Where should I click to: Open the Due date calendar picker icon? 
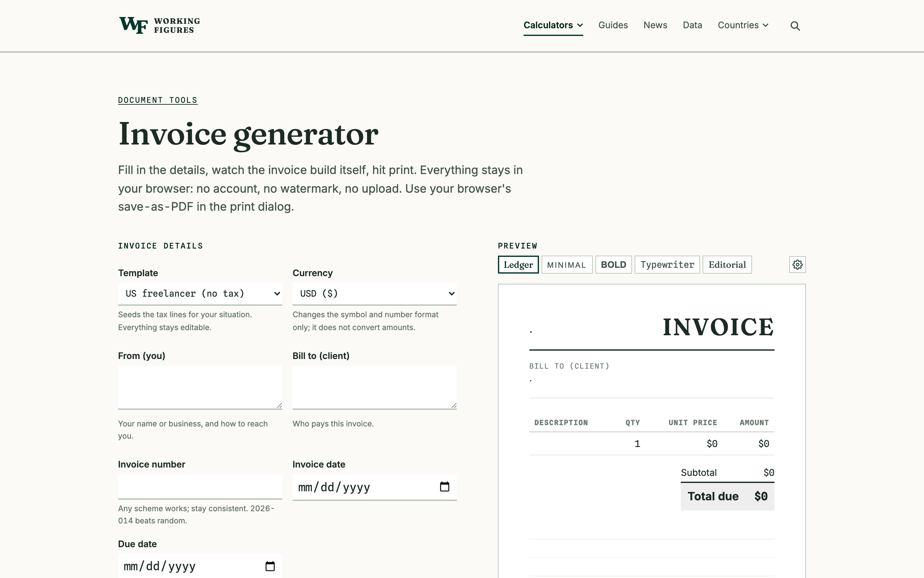coord(270,566)
